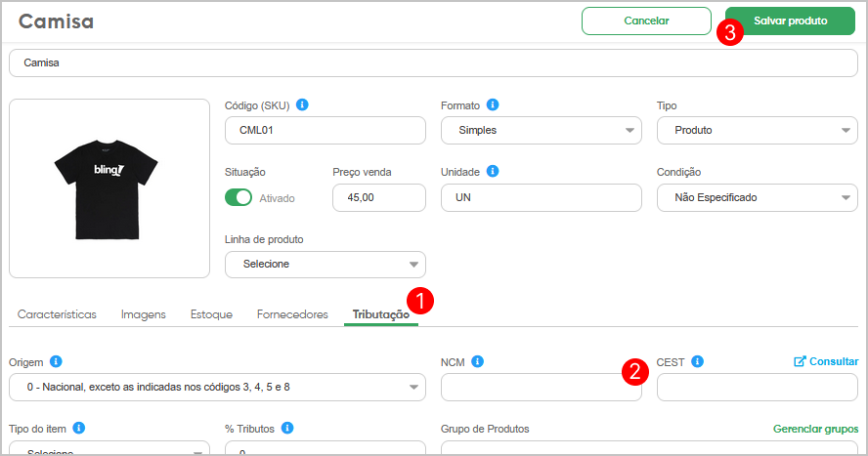The width and height of the screenshot is (868, 456).
Task: Expand the Linha de produto dropdown
Action: coord(325,265)
